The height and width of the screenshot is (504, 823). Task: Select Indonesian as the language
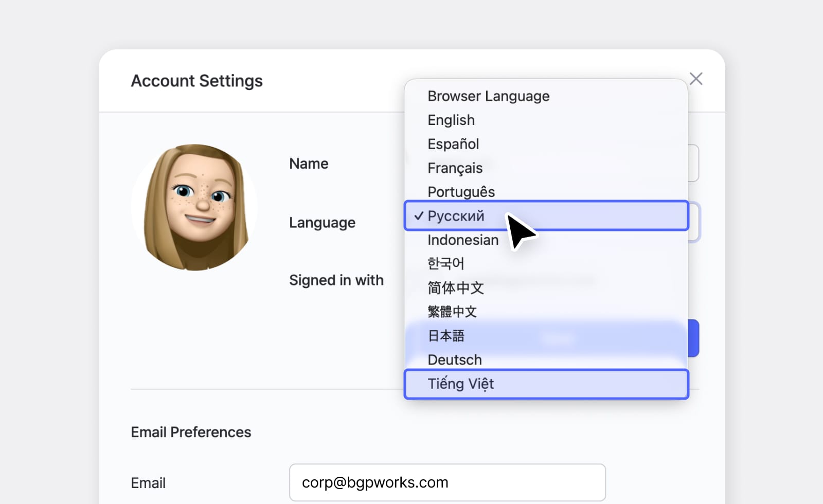tap(462, 240)
